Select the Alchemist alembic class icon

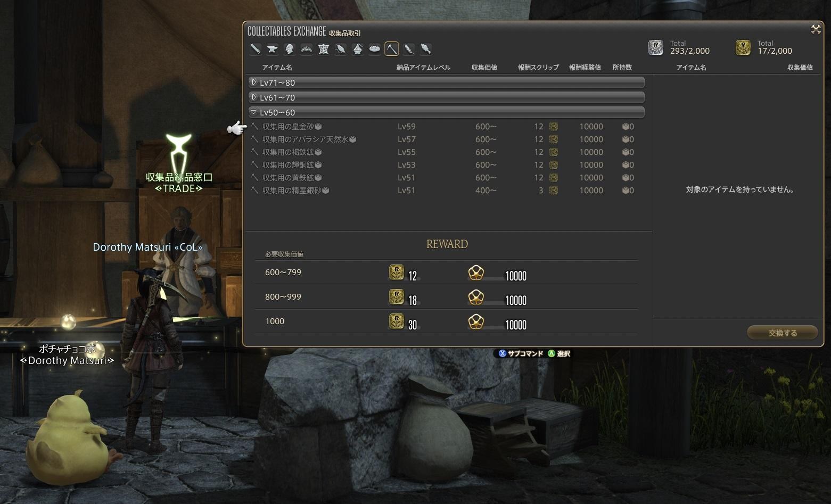[x=358, y=49]
